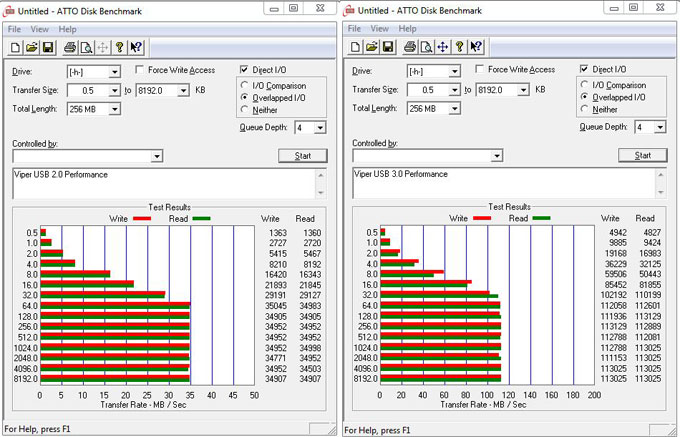Image resolution: width=680 pixels, height=437 pixels.
Task: Open View menu in left window
Action: pos(39,29)
